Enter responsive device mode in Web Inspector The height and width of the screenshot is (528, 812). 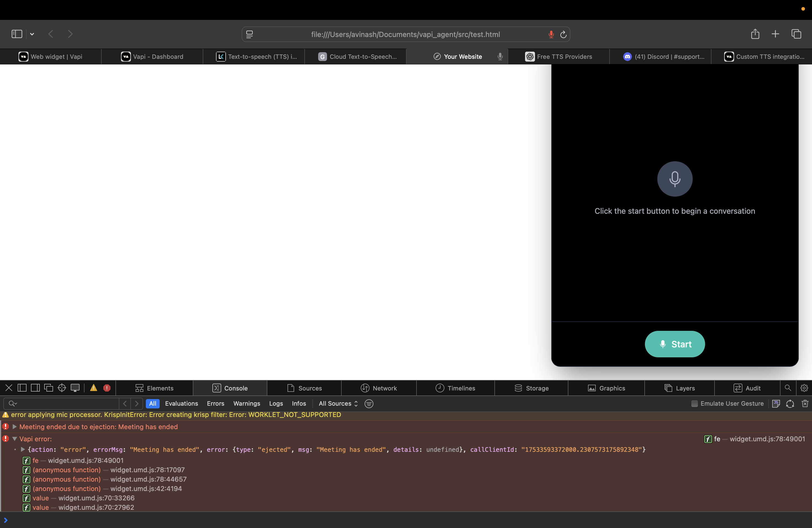(75, 388)
